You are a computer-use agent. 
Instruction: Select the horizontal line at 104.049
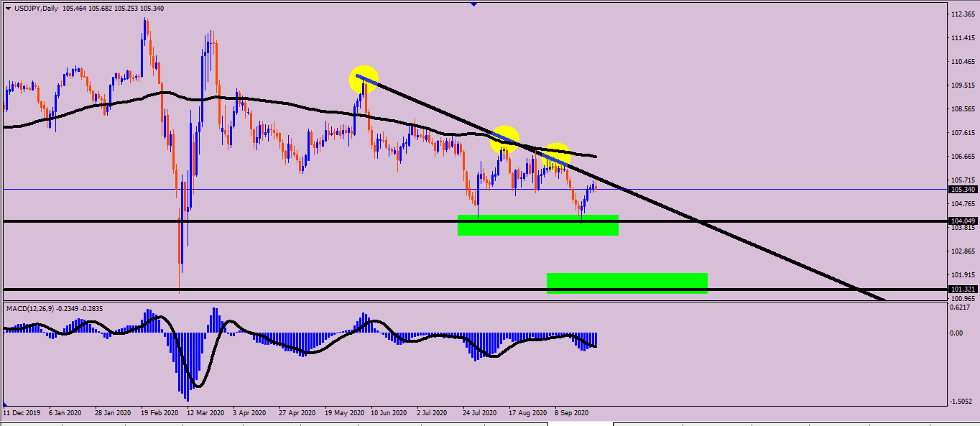474,221
